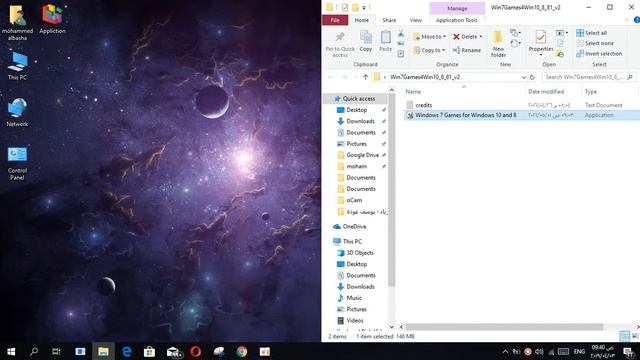Screen dimensions: 640x360
Task: Go up one folder level
Action: (x=365, y=77)
